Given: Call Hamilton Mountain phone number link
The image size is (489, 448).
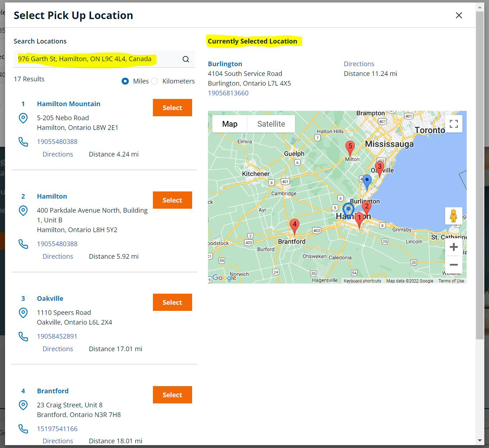Looking at the screenshot, I should [57, 141].
